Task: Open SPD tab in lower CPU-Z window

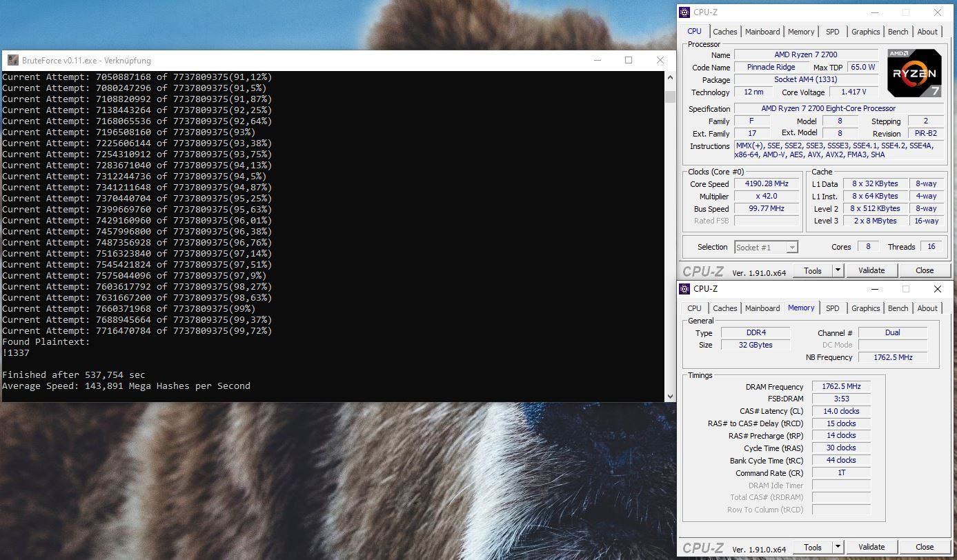Action: (833, 308)
